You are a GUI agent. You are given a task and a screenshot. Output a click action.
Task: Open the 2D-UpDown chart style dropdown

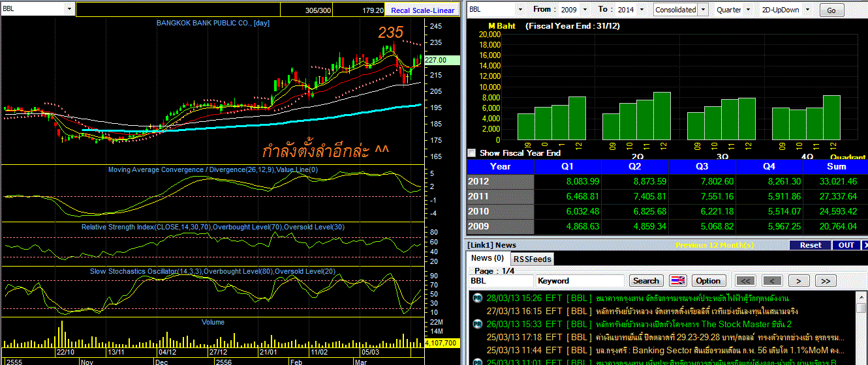807,10
